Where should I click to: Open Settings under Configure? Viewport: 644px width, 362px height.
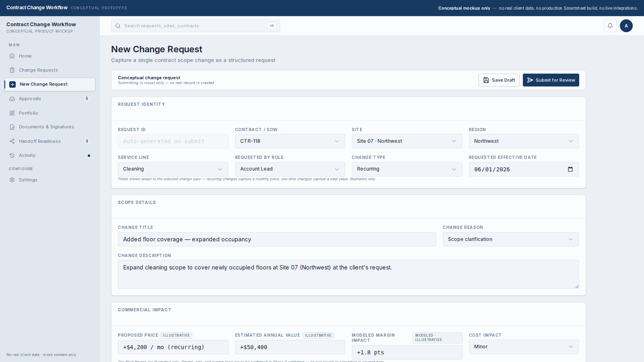50,180
